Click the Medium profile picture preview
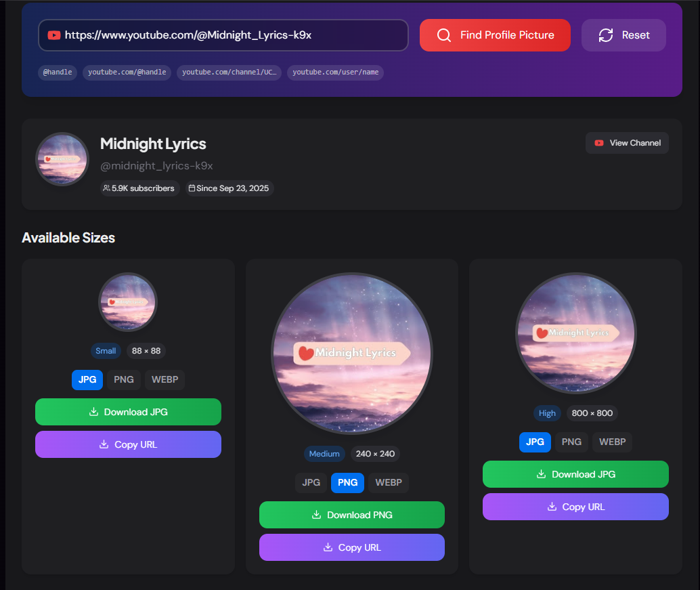Viewport: 700px width, 590px height. coord(352,354)
